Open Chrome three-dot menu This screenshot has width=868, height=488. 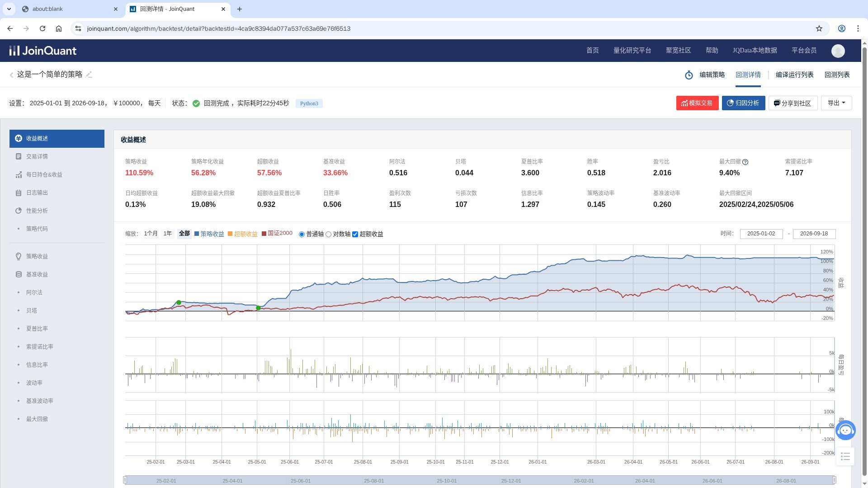point(858,28)
